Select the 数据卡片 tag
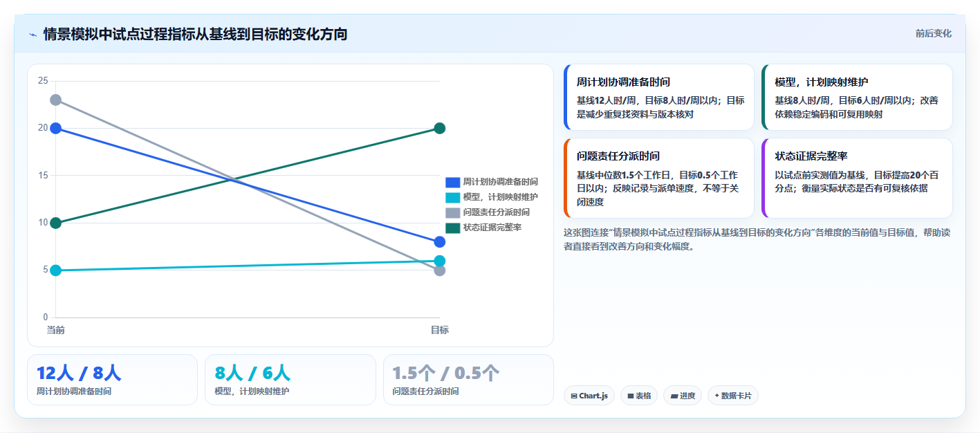The image size is (980, 433). (x=732, y=396)
